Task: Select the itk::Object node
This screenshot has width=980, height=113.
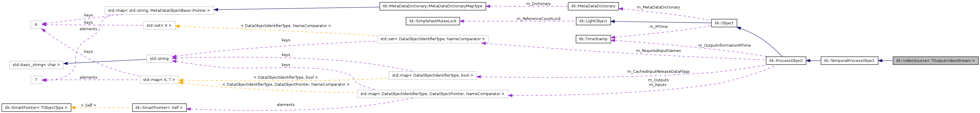Action: (724, 23)
